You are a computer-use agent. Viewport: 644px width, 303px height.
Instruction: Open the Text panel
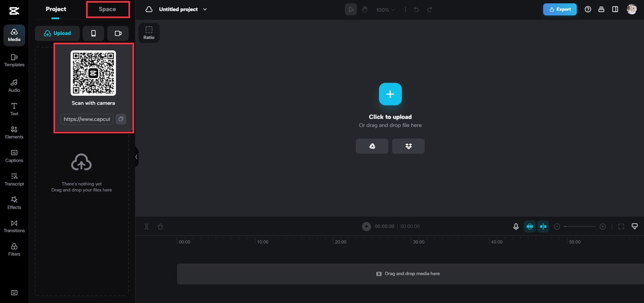(14, 109)
